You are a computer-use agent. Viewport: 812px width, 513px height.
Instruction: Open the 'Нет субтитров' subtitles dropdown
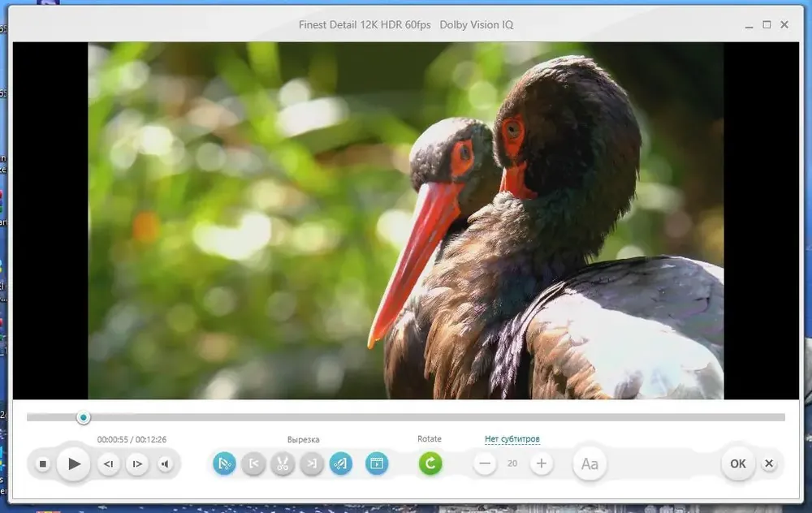click(x=512, y=439)
